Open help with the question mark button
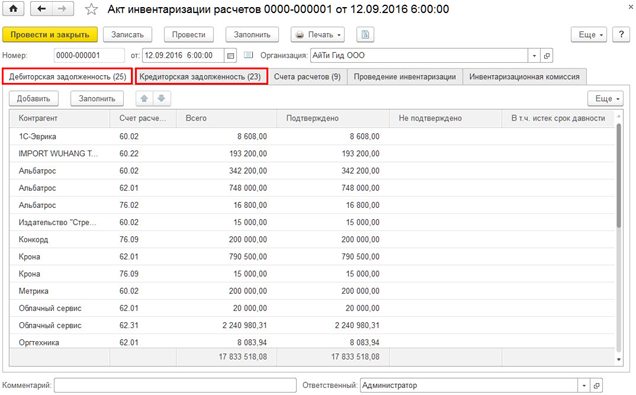 (621, 35)
